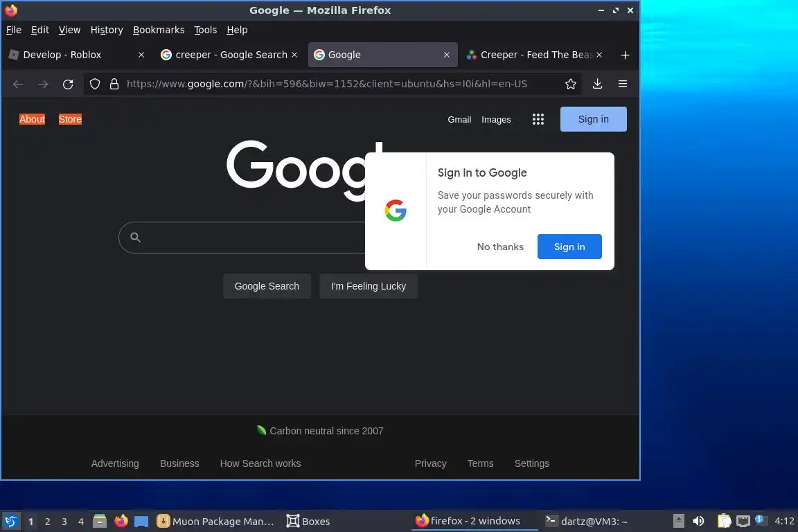The height and width of the screenshot is (532, 798).
Task: Open the Terms footer link
Action: click(x=481, y=463)
